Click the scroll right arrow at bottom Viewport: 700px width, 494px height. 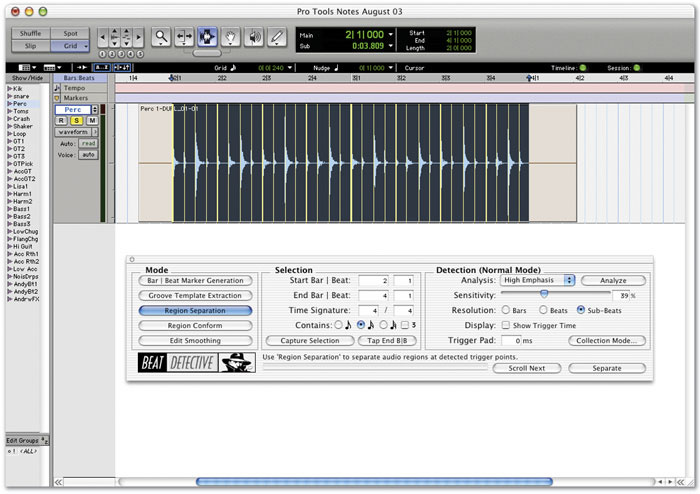click(x=670, y=482)
